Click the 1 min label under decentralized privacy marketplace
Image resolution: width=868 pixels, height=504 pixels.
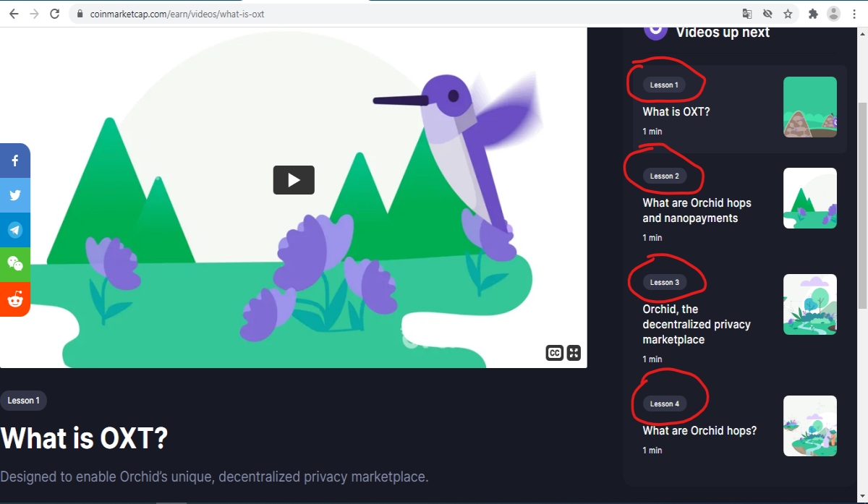point(652,359)
